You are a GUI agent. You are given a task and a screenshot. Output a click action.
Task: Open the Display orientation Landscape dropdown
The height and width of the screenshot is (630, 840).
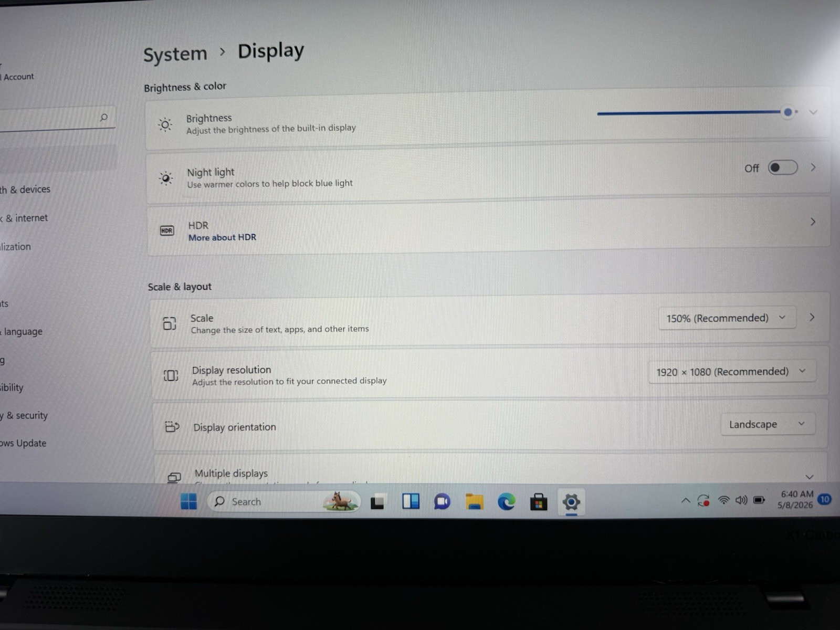point(768,424)
